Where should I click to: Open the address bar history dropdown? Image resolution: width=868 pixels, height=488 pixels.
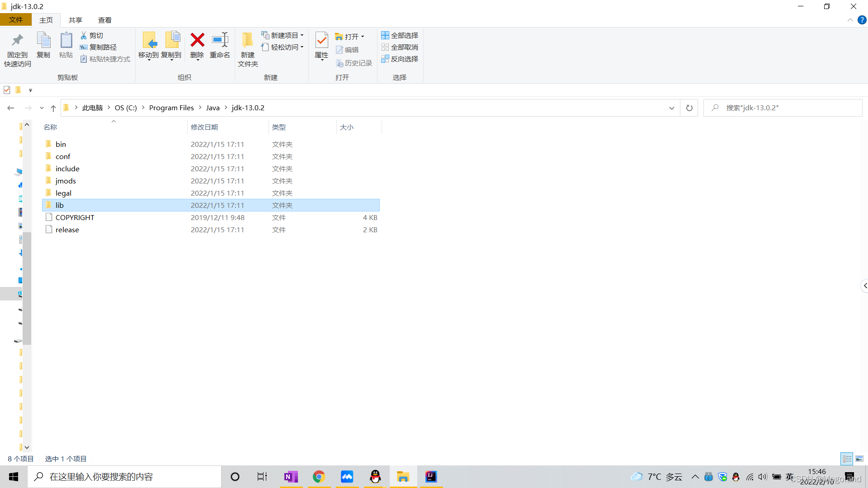tap(671, 108)
